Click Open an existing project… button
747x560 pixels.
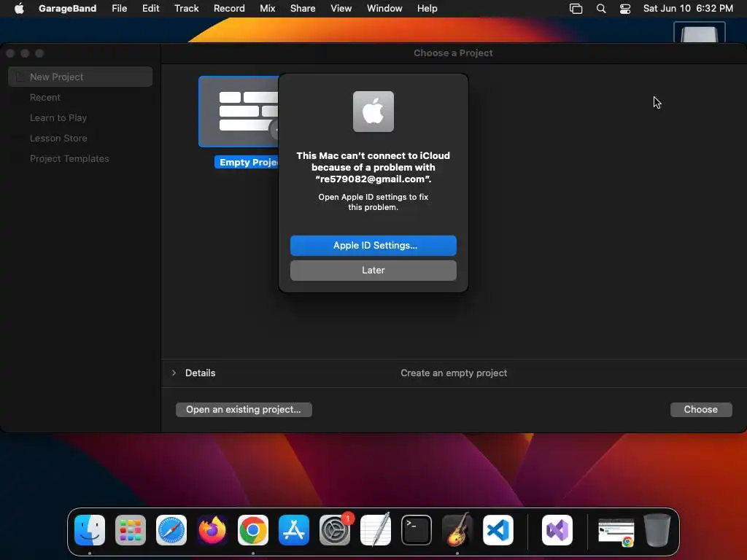click(244, 410)
